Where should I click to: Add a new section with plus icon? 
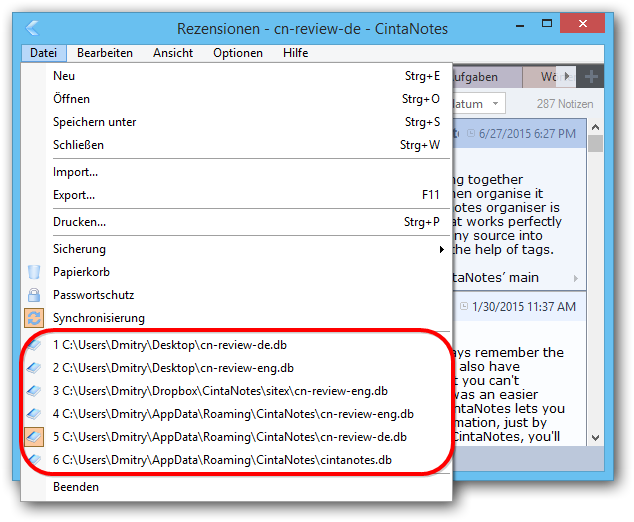click(591, 76)
